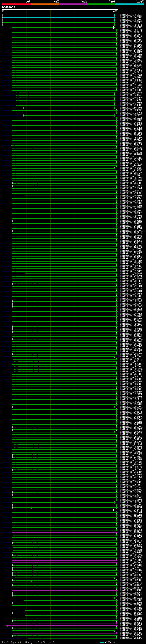Screen dimensions: 146x644
Task: Select label UniRef100_A9PB10
Action: [x=131, y=324]
